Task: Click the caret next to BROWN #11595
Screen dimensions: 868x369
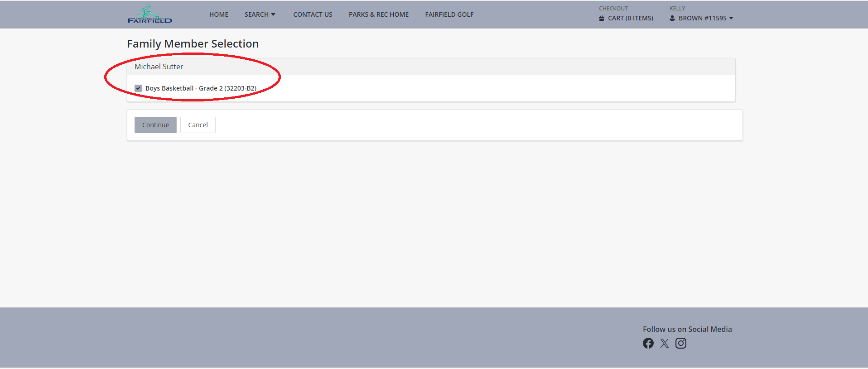Action: (731, 18)
